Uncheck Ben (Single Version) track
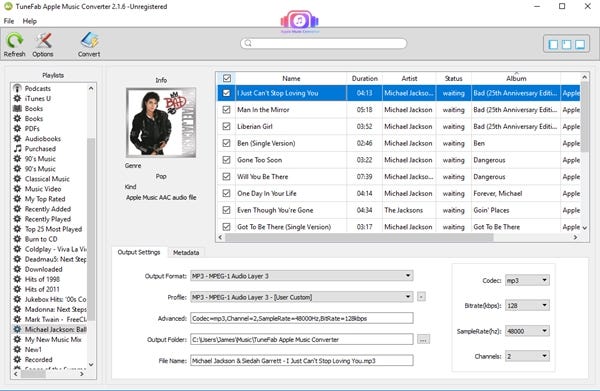Image resolution: width=600 pixels, height=391 pixels. tap(227, 143)
